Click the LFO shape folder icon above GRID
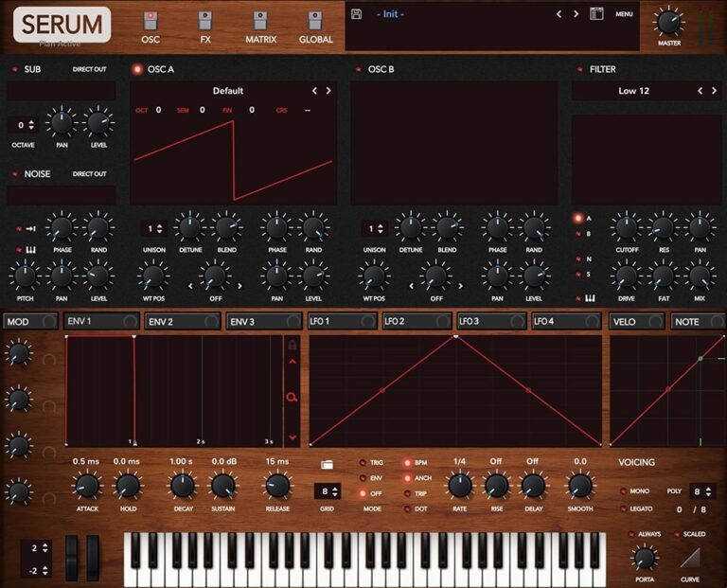 [327, 464]
